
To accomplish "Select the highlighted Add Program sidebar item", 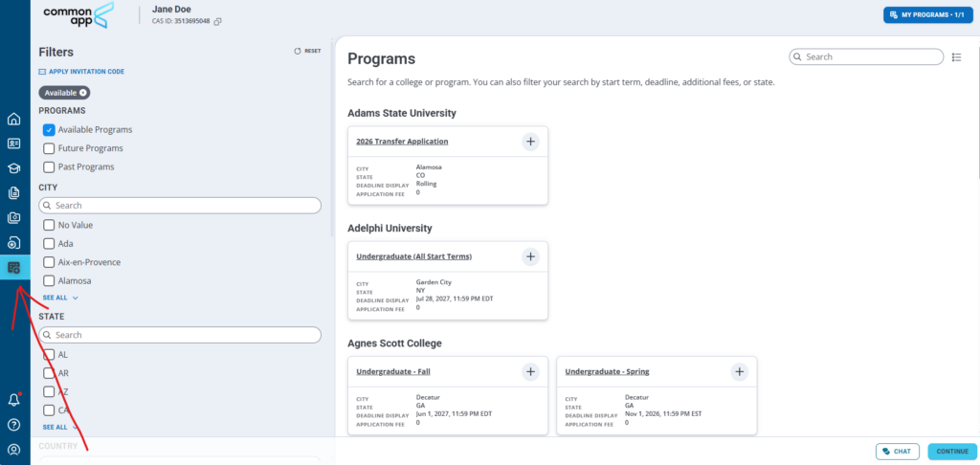I will [x=15, y=268].
